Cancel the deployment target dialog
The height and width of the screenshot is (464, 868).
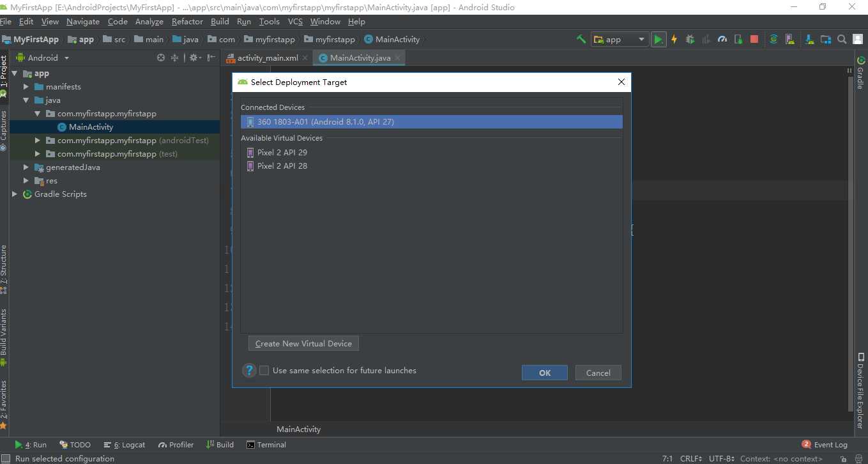coord(598,373)
